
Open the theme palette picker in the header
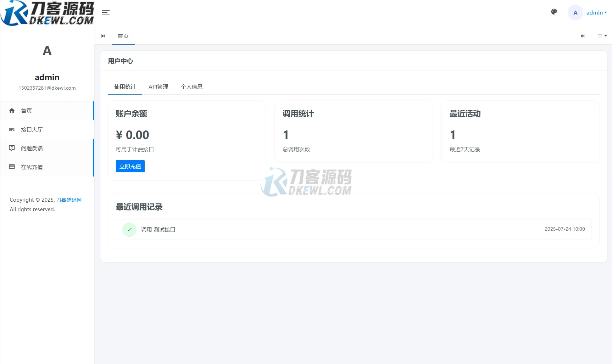553,12
